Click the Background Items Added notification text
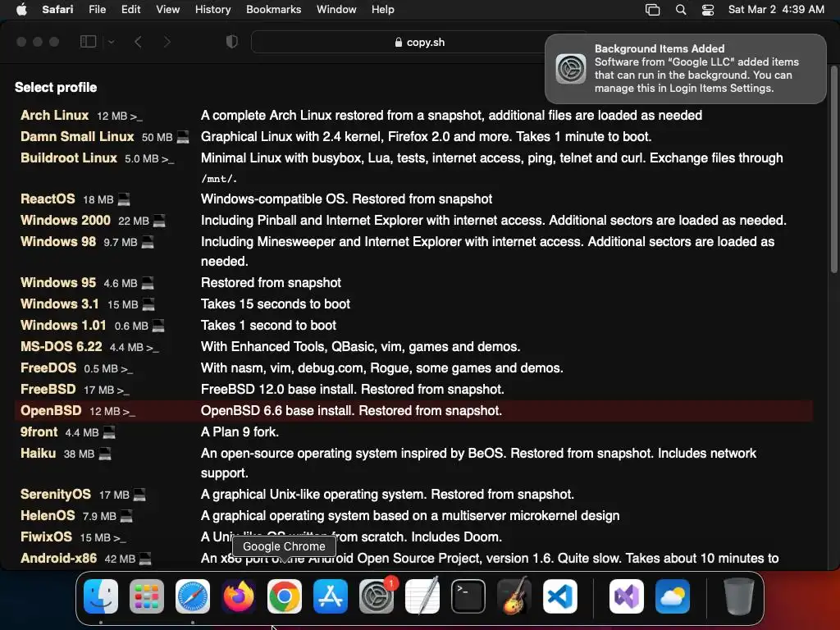 coord(696,69)
